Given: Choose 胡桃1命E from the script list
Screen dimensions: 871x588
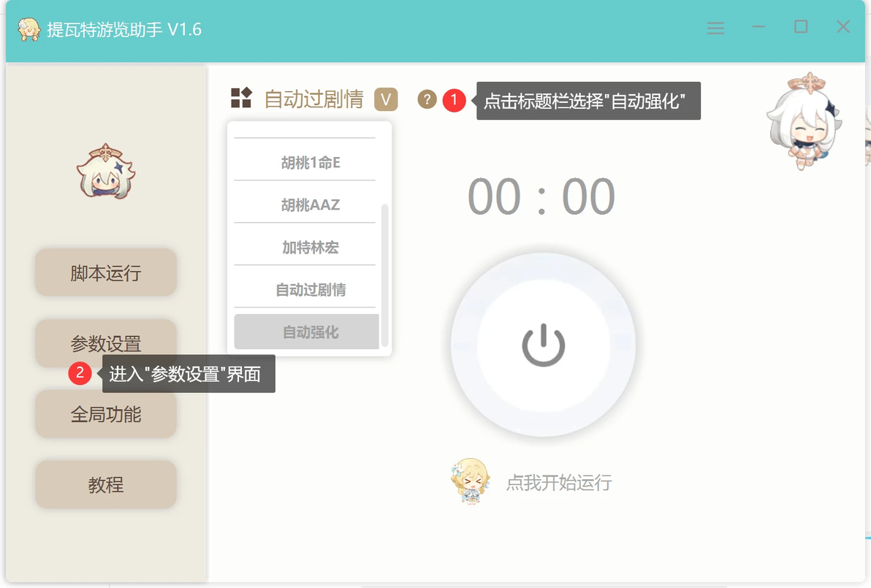Looking at the screenshot, I should pos(311,163).
